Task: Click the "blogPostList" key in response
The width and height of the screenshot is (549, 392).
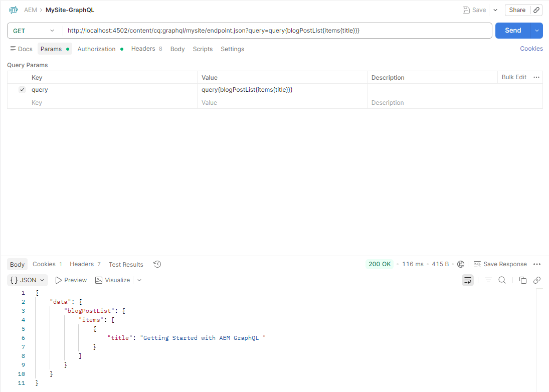Action: (x=89, y=311)
